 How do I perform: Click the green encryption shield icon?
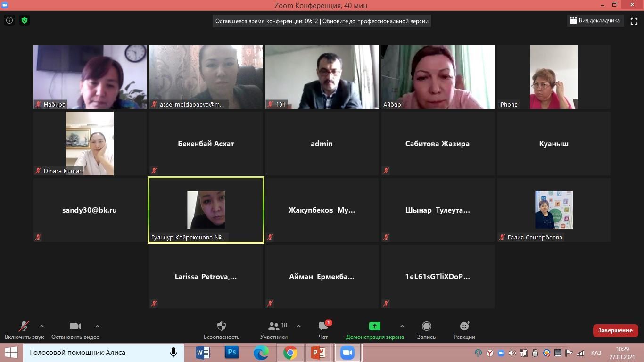25,20
